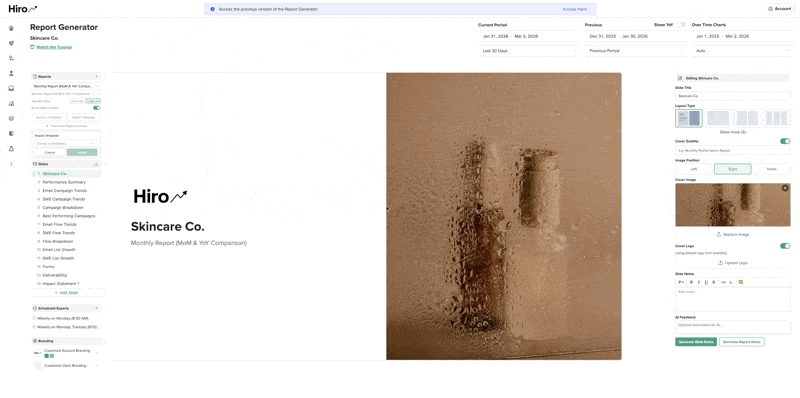Select the Performance Summary slide
This screenshot has width=800, height=398.
click(64, 182)
